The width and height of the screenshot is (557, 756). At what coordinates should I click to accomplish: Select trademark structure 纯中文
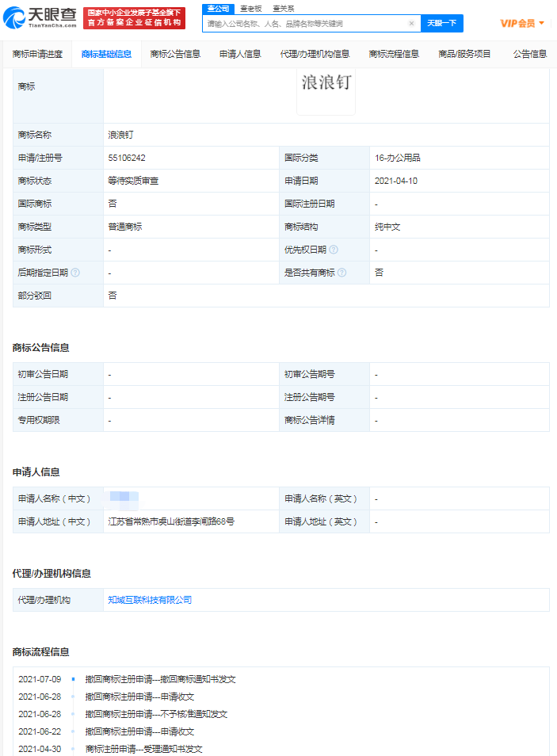[387, 227]
